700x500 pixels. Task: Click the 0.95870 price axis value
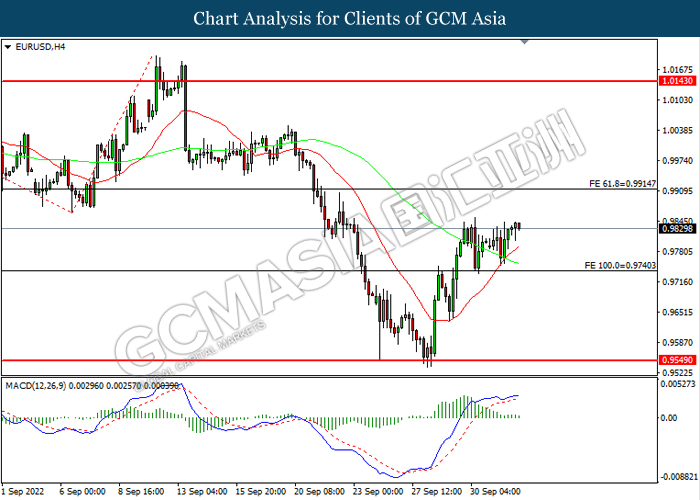[678, 342]
